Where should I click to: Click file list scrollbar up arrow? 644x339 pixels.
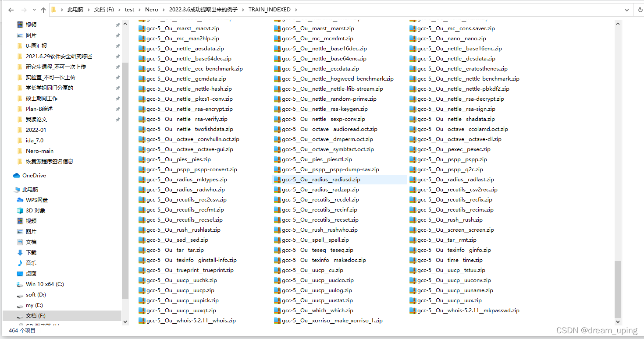point(618,23)
